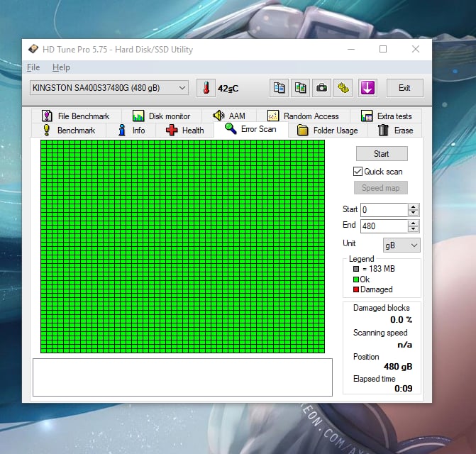Click the copy screenshot to clipboard icon
476x454 pixels.
[300, 88]
